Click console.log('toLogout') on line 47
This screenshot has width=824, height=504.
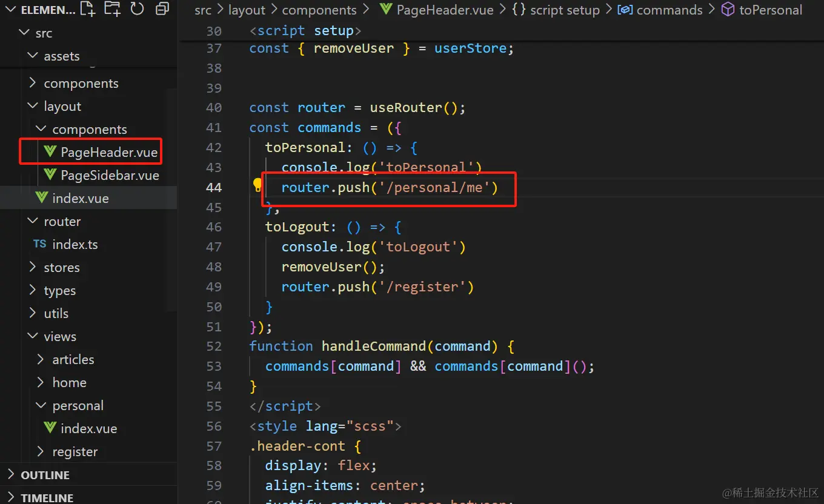click(x=373, y=247)
